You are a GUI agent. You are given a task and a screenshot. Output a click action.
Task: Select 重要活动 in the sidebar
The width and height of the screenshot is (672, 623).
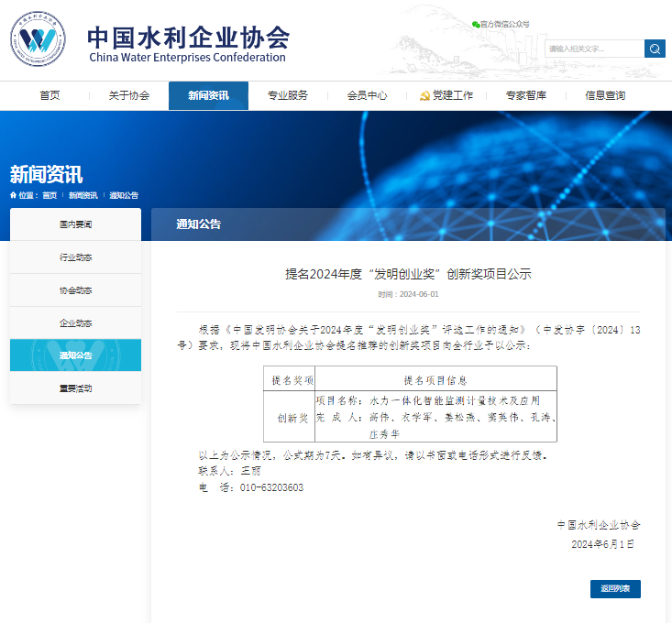click(75, 388)
